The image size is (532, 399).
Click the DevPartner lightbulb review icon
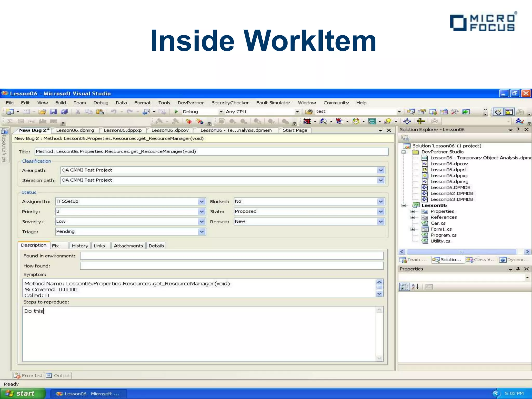[x=388, y=121]
